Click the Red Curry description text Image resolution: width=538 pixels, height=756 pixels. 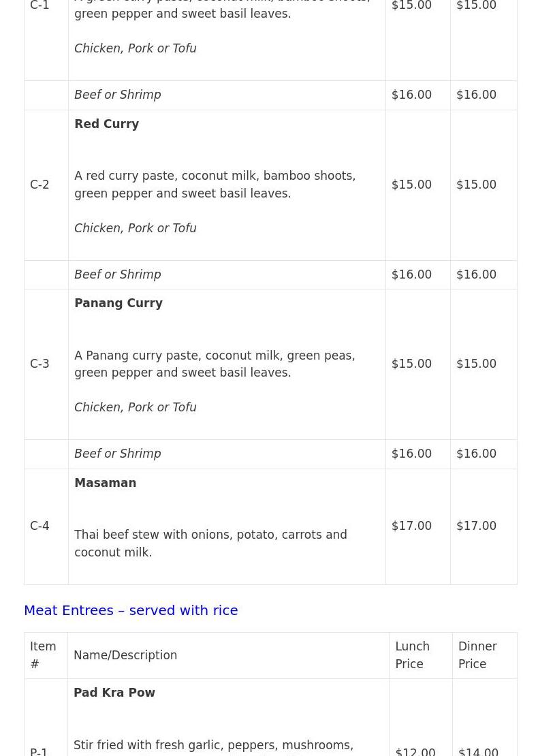pos(215,185)
